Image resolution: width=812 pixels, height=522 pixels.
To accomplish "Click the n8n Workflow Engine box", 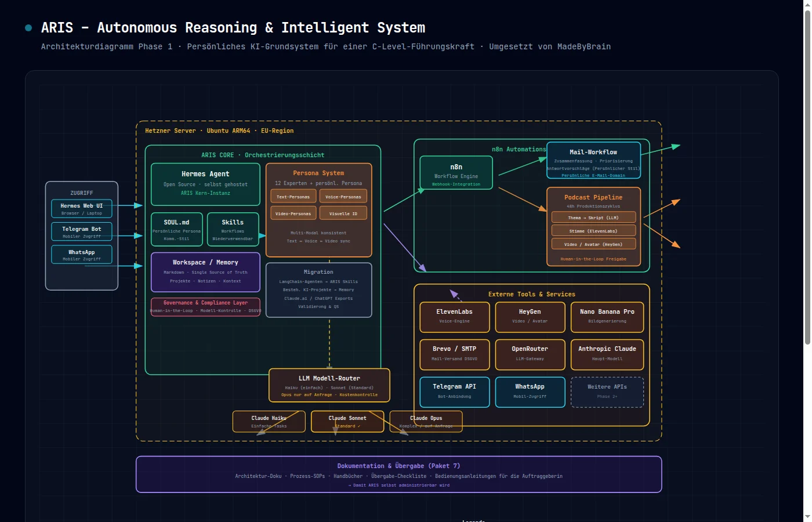I will [456, 172].
